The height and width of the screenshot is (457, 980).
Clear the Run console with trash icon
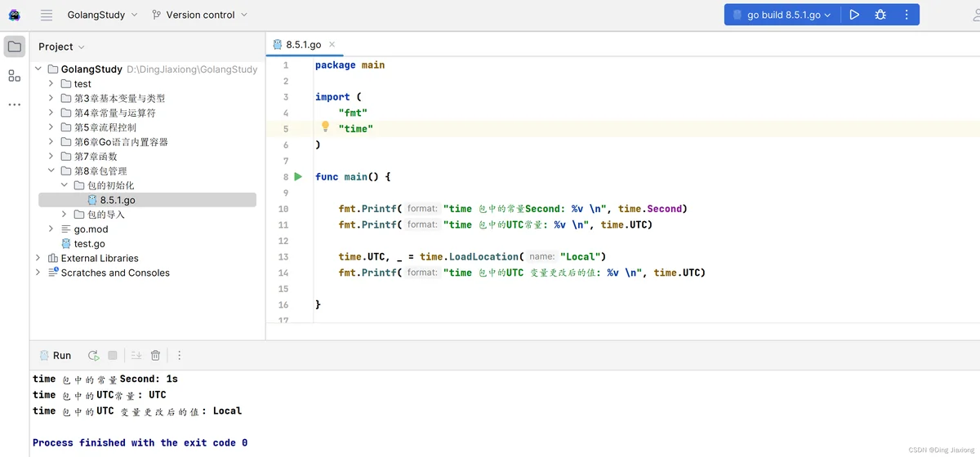coord(155,355)
